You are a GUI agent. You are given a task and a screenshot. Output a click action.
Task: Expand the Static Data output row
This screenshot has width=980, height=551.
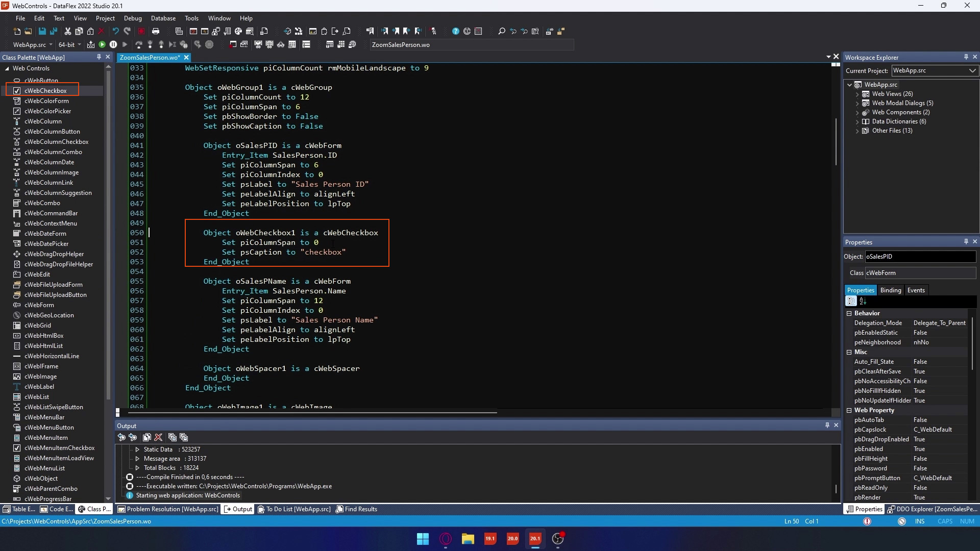pyautogui.click(x=137, y=449)
